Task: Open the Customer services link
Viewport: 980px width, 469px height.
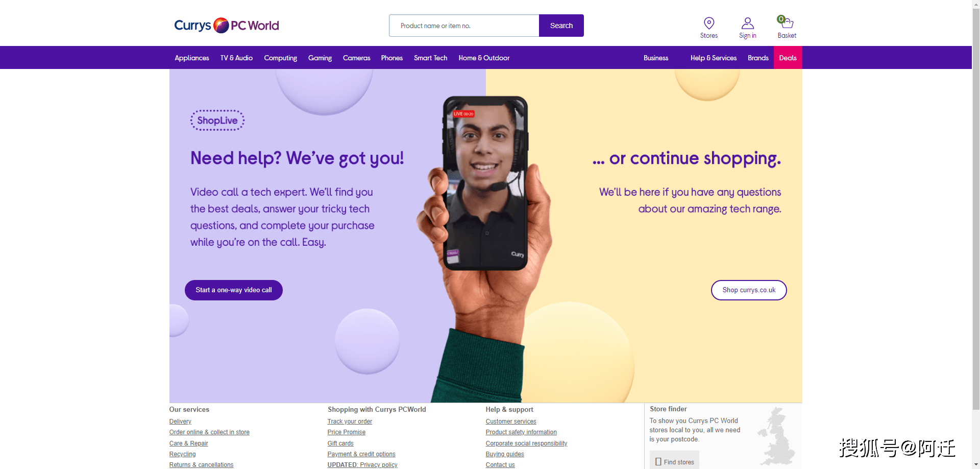Action: (x=511, y=421)
